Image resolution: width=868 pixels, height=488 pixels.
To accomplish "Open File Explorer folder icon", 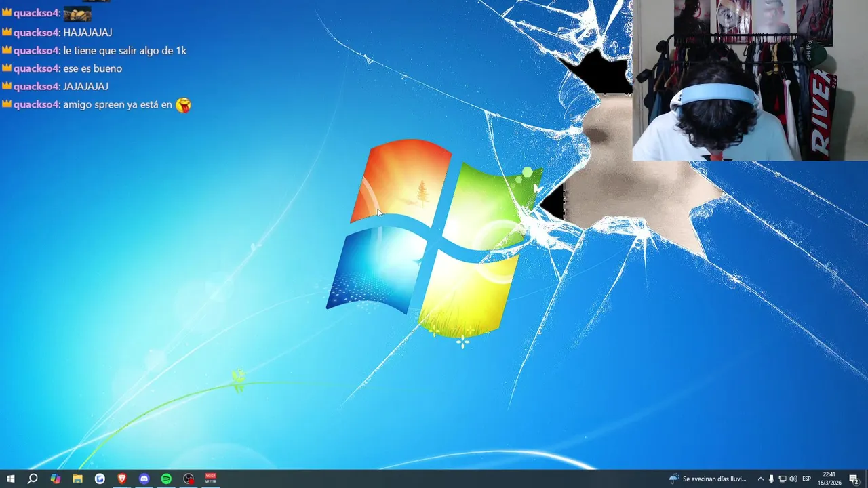I will (77, 479).
